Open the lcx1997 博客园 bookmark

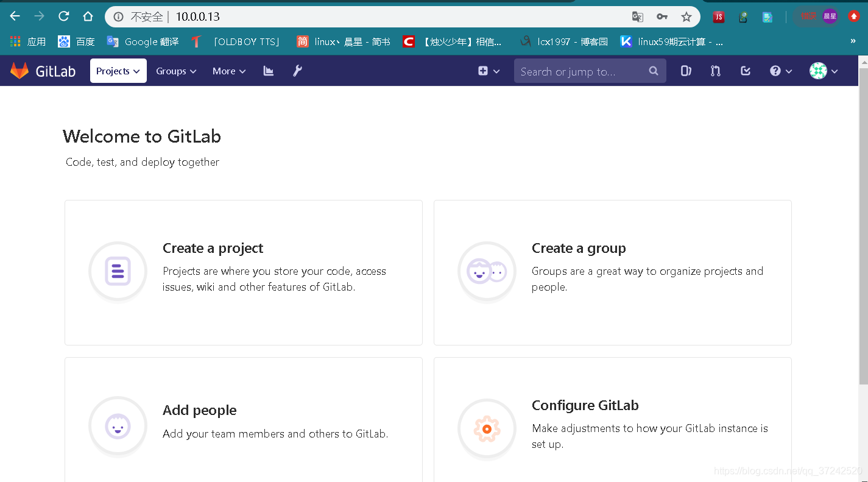564,41
